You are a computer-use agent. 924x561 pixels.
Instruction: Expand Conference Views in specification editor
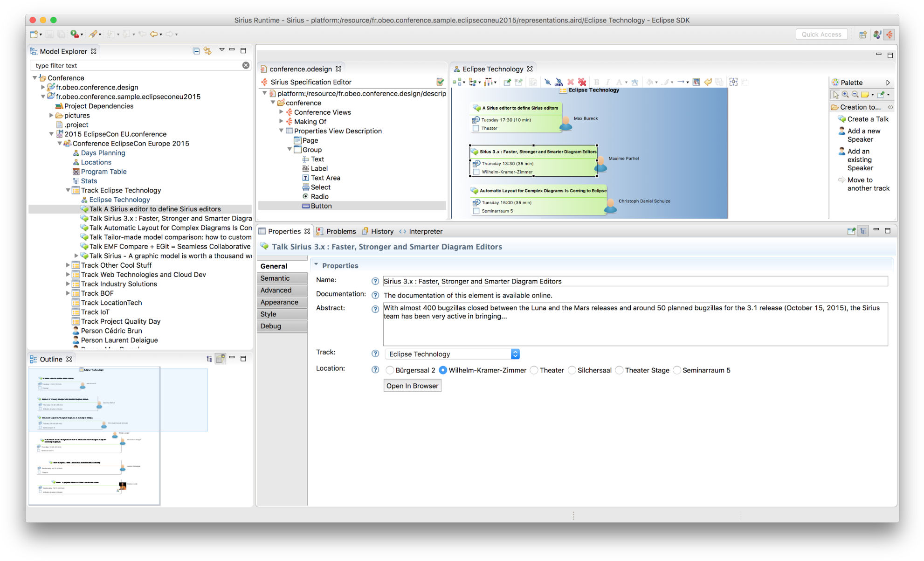tap(281, 112)
